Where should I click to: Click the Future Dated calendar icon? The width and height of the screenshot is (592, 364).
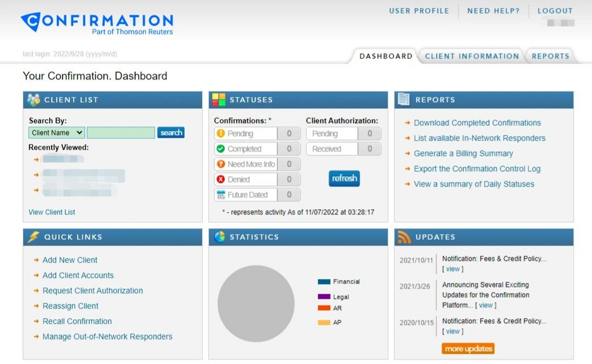221,195
